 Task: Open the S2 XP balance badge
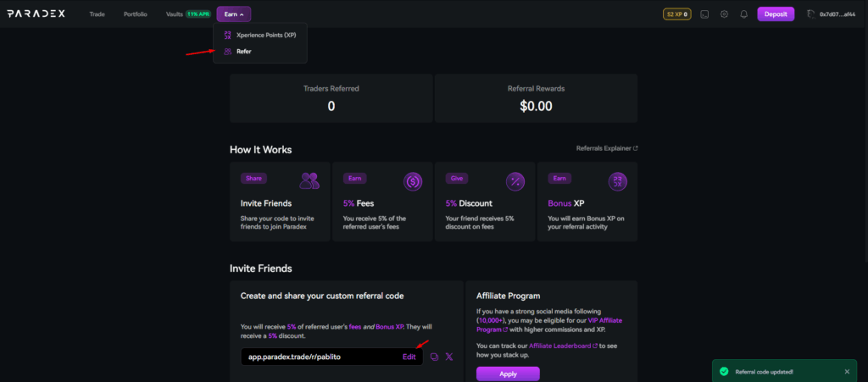(677, 14)
